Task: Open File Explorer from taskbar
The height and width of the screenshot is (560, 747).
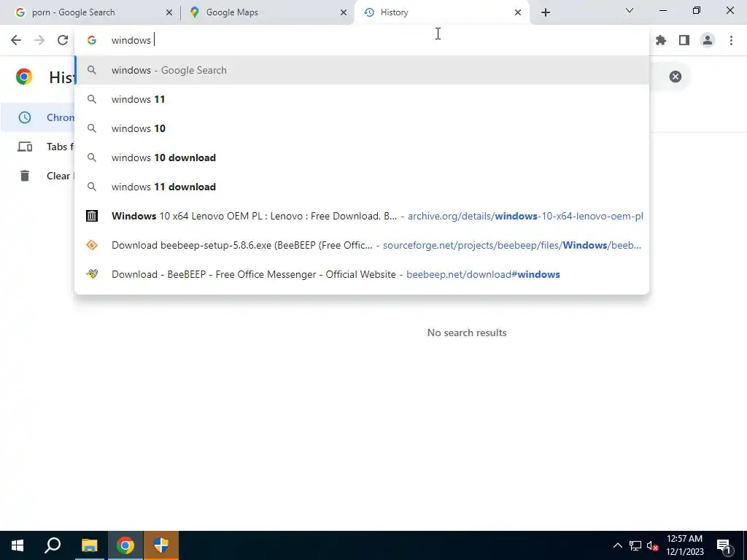Action: coord(89,545)
